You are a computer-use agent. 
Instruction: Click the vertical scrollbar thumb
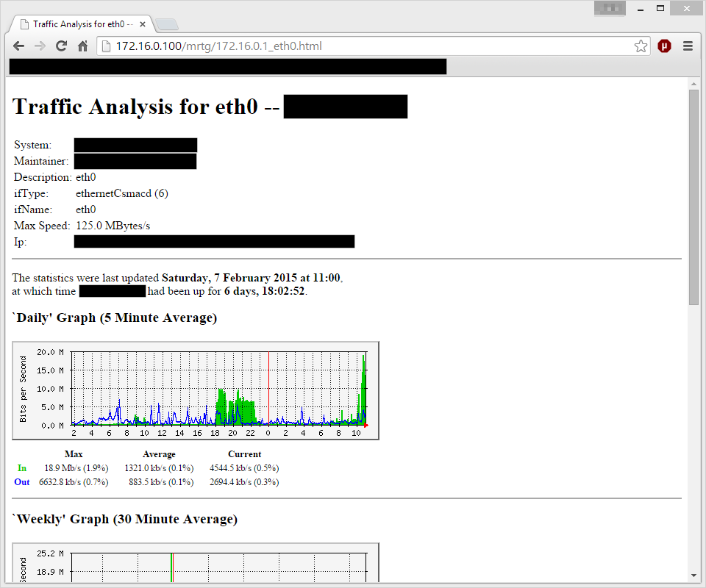coord(693,197)
